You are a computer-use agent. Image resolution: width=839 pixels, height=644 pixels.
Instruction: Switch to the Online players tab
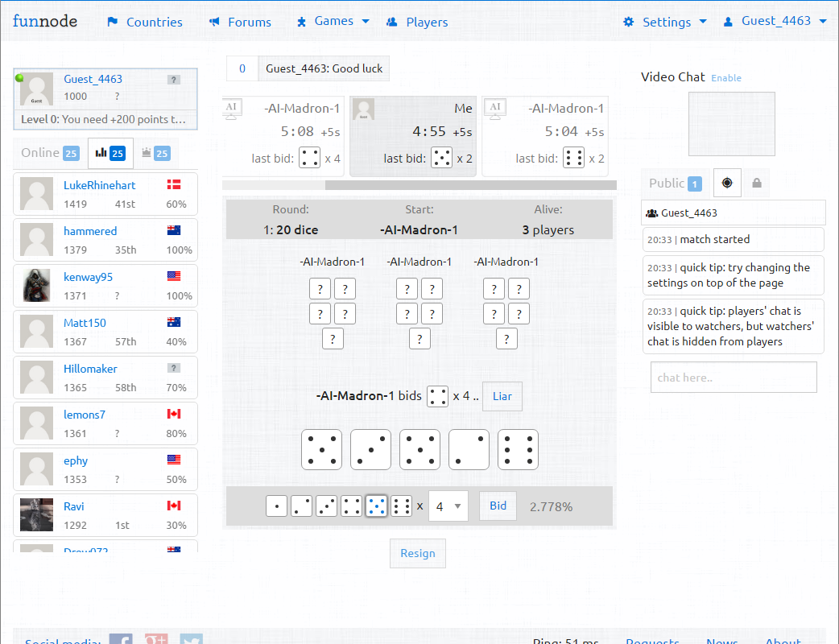50,153
